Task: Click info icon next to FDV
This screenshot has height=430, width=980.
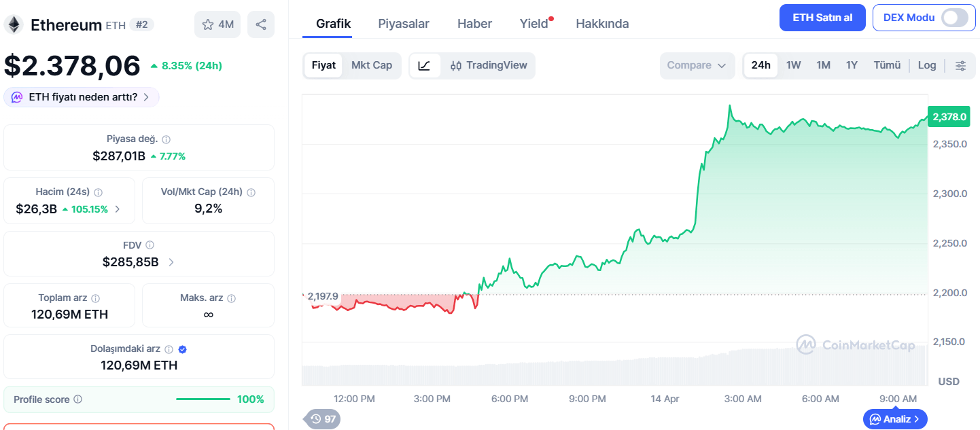Action: [x=150, y=245]
